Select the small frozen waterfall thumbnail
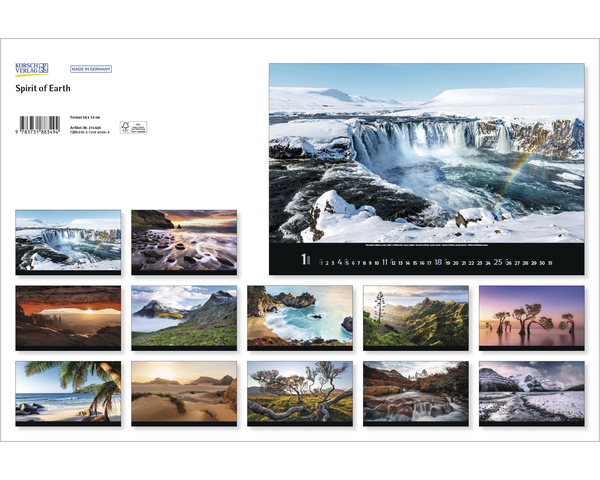The height and width of the screenshot is (480, 600). (68, 241)
